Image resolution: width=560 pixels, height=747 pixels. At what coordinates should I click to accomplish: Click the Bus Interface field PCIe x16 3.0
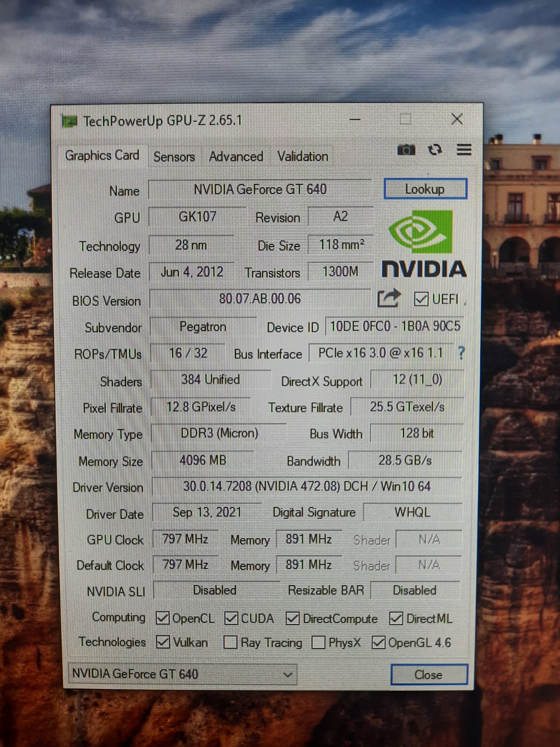381,353
